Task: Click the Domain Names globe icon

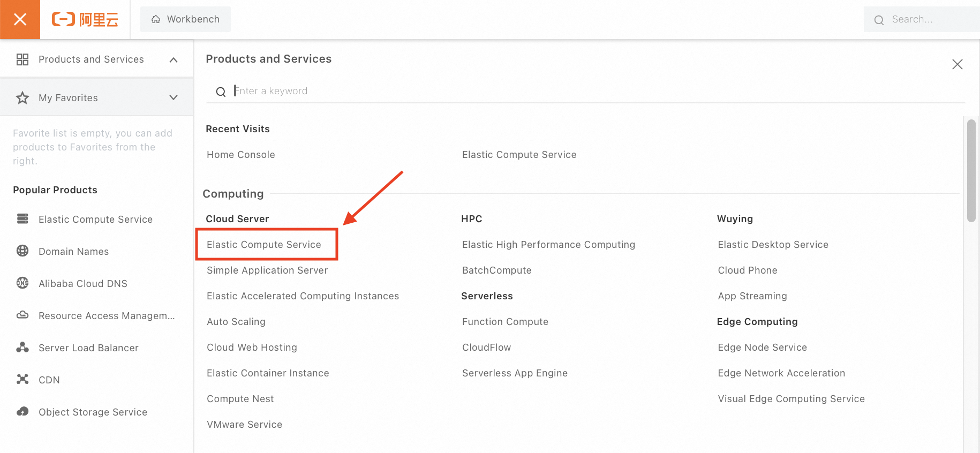Action: [22, 251]
